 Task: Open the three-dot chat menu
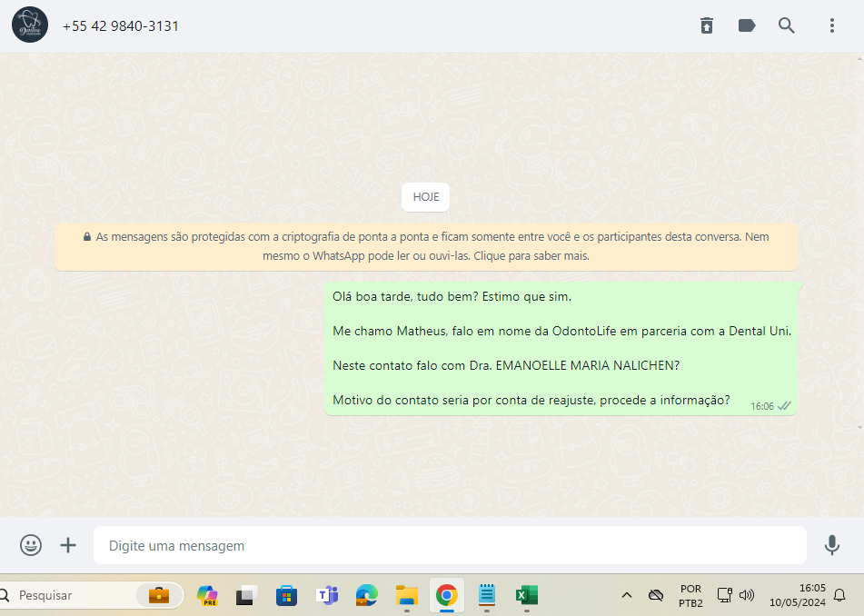point(831,25)
